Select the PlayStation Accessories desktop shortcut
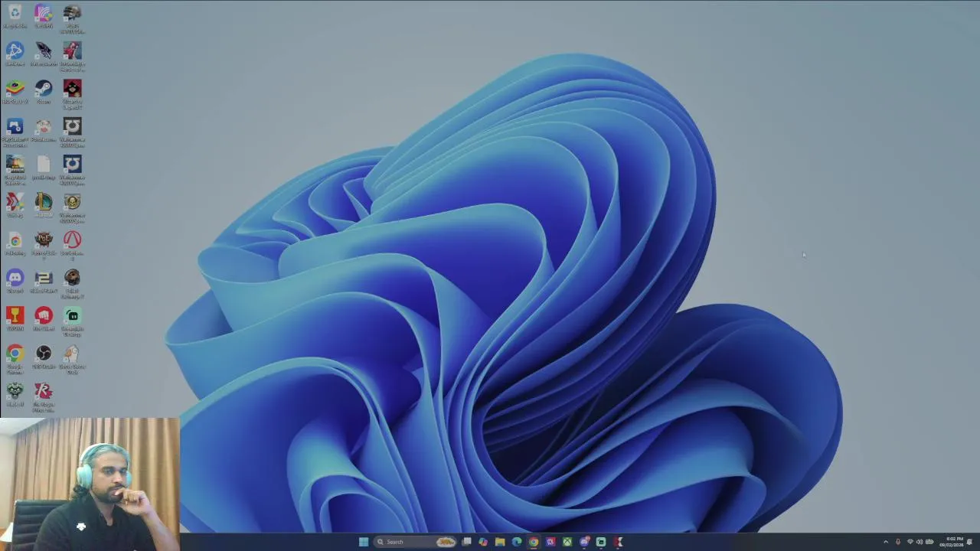 [x=15, y=132]
